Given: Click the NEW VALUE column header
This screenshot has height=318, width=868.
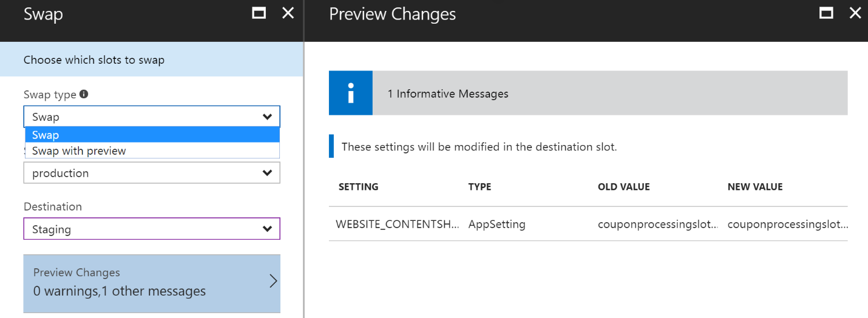Looking at the screenshot, I should [x=754, y=187].
